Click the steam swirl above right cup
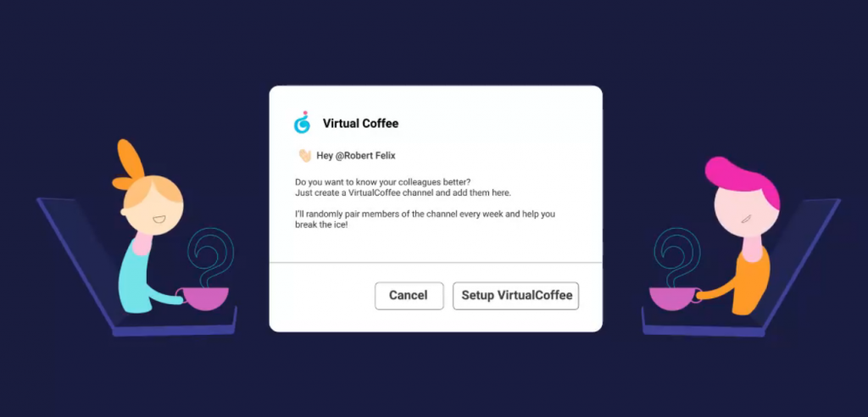 tap(677, 257)
